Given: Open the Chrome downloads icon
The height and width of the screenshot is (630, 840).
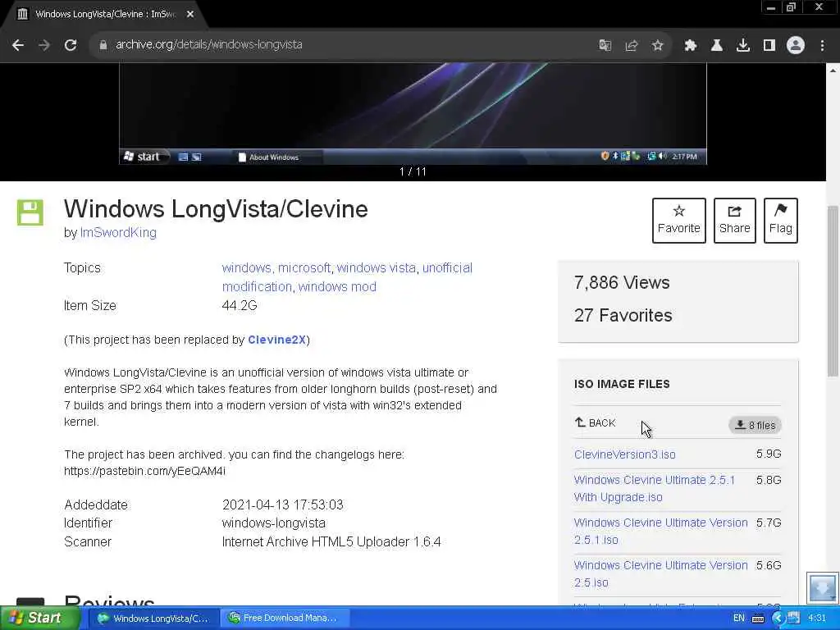Looking at the screenshot, I should click(743, 45).
